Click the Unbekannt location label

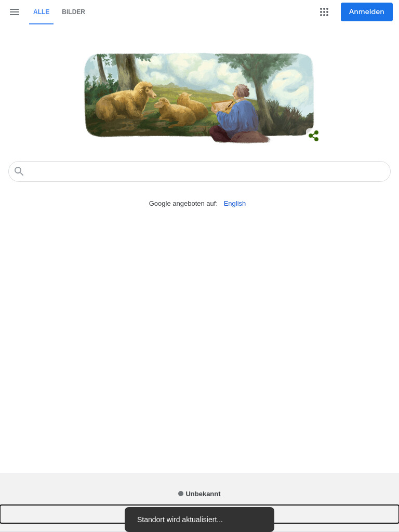[x=203, y=494]
